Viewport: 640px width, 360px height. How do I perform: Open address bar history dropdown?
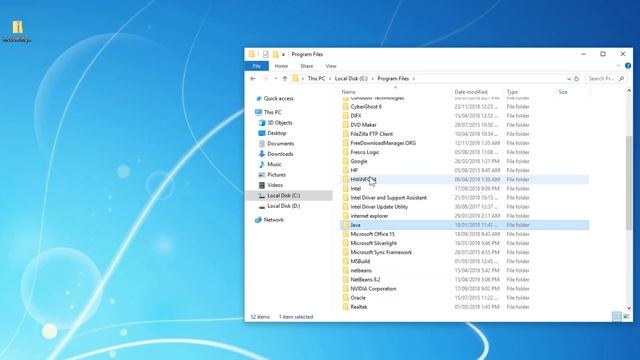coord(569,79)
